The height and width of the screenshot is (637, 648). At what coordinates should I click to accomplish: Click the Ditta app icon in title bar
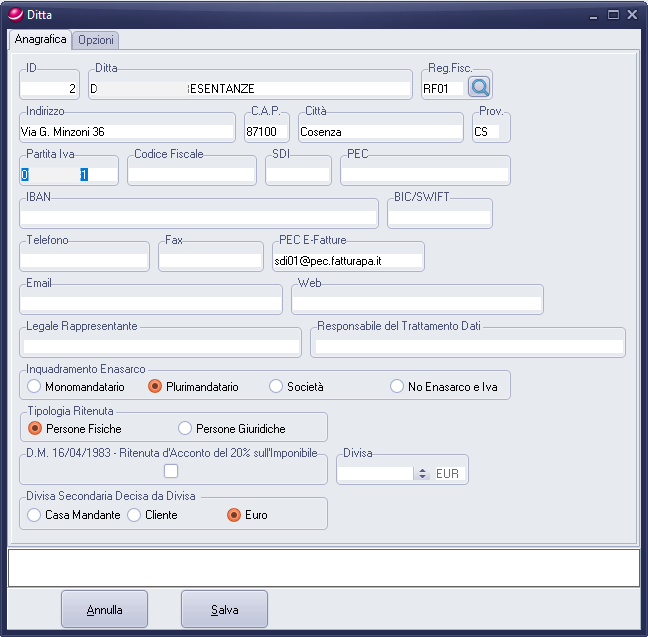tap(13, 14)
